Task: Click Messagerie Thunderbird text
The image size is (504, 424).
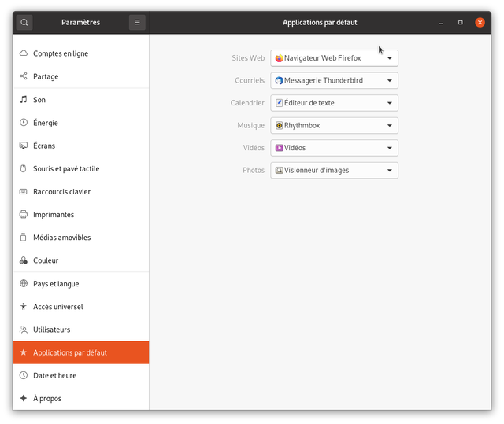Action: tap(324, 80)
